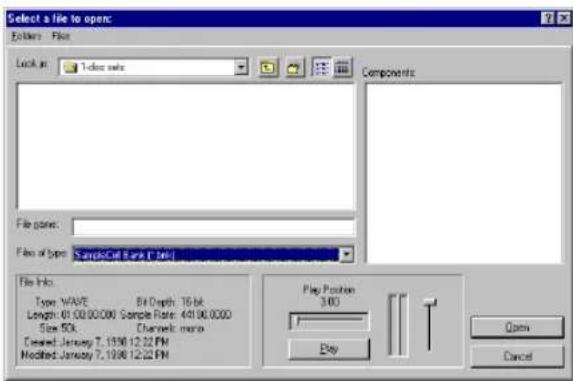Click the vertical volume slider handle
The width and height of the screenshot is (573, 381).
(x=430, y=302)
